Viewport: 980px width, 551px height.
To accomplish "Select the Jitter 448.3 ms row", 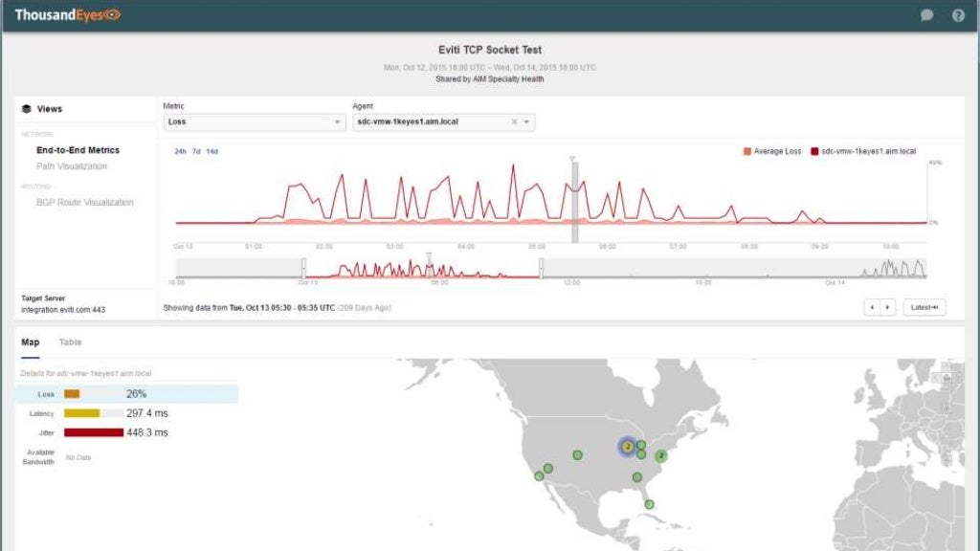I will [x=127, y=432].
